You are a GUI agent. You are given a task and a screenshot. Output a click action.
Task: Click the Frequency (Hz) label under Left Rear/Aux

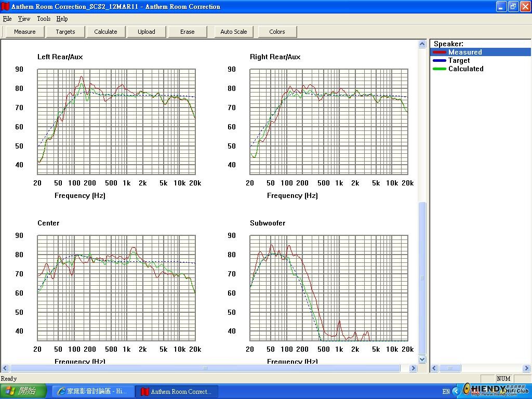click(80, 196)
